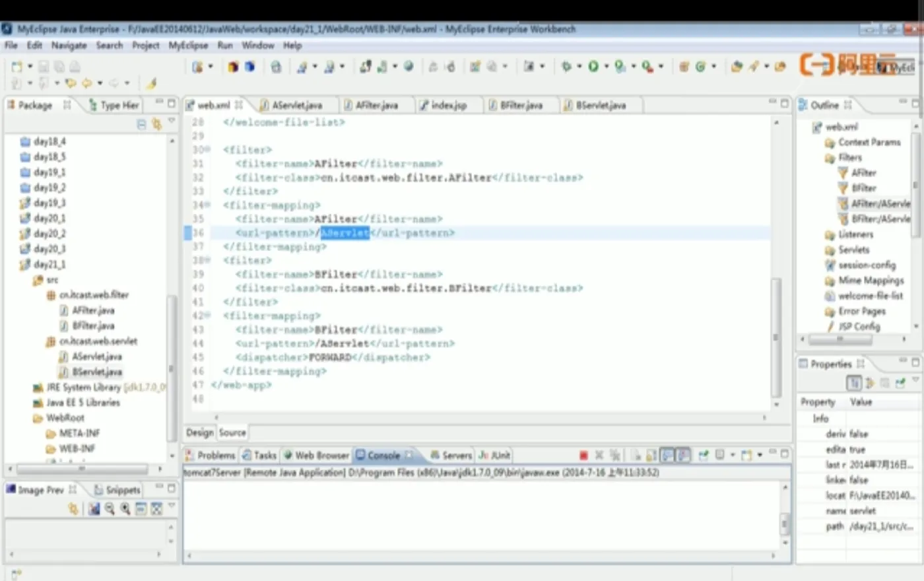Select BServlet.java in Package Explorer
This screenshot has height=581, width=924.
tap(90, 372)
